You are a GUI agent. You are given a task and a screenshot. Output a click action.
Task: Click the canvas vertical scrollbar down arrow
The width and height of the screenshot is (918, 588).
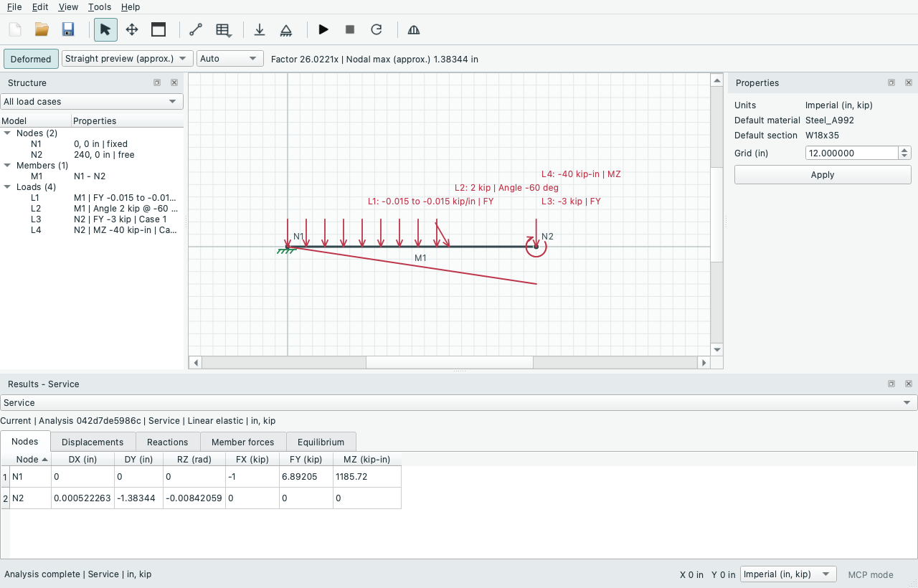[716, 350]
